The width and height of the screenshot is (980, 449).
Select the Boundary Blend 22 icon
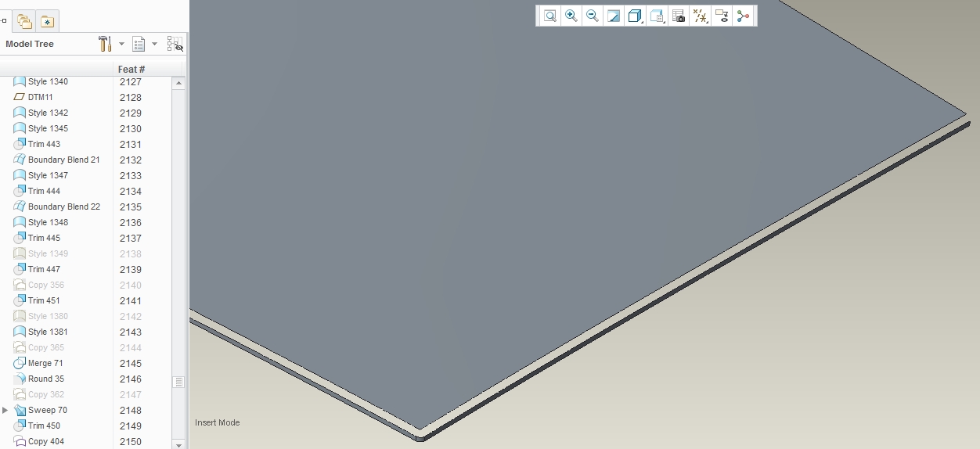20,207
